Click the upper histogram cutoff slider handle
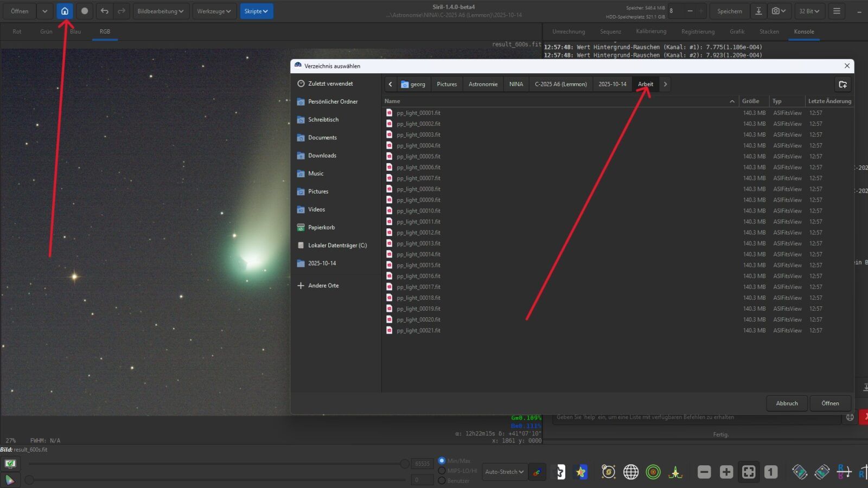The image size is (868, 488). click(405, 464)
